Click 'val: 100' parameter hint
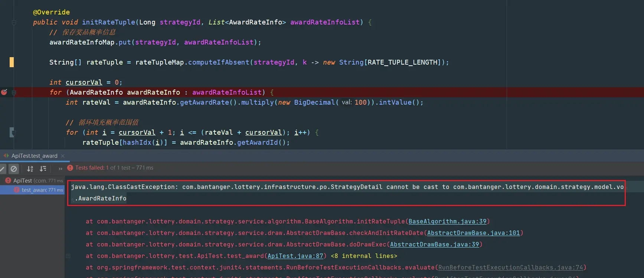 354,102
